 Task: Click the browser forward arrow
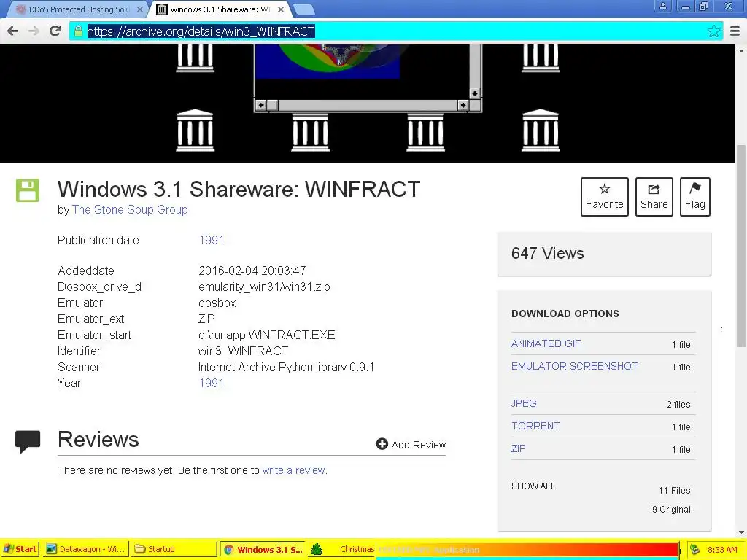coord(34,31)
